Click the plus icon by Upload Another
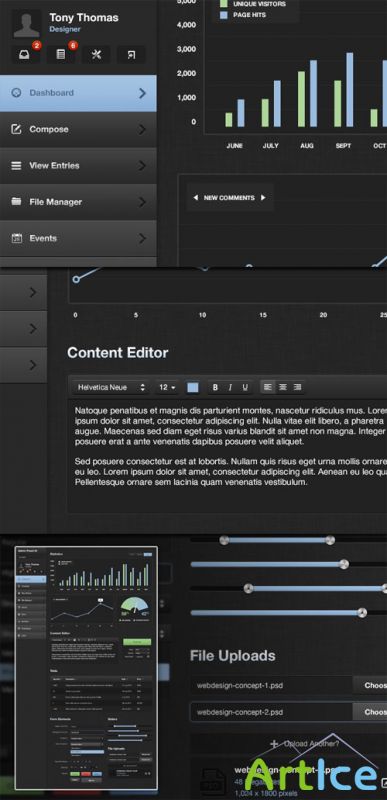The image size is (387, 800). tap(274, 744)
